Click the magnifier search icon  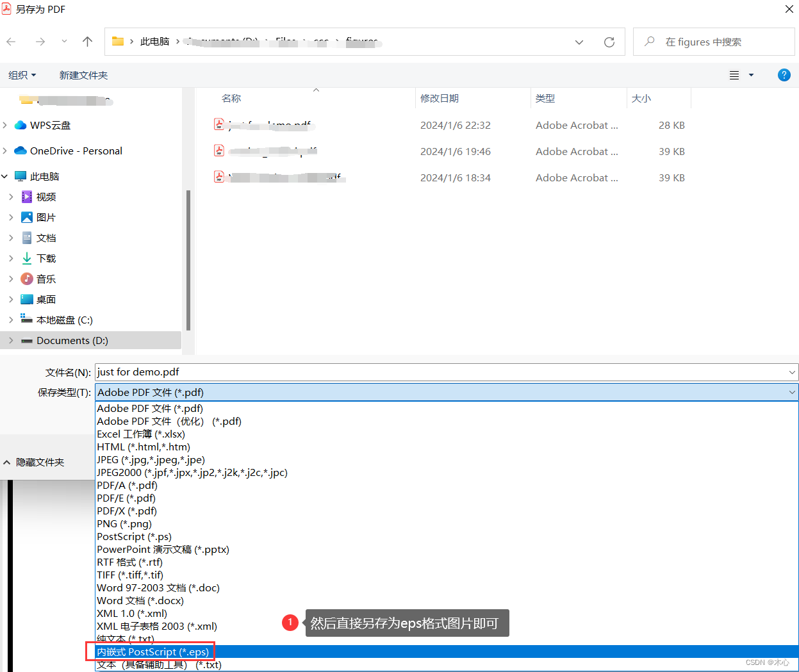coord(650,42)
